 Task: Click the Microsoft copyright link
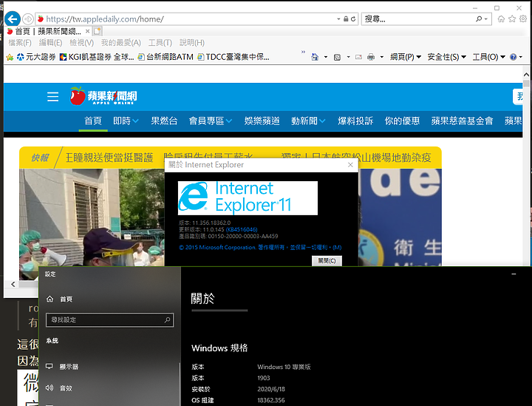click(260, 248)
